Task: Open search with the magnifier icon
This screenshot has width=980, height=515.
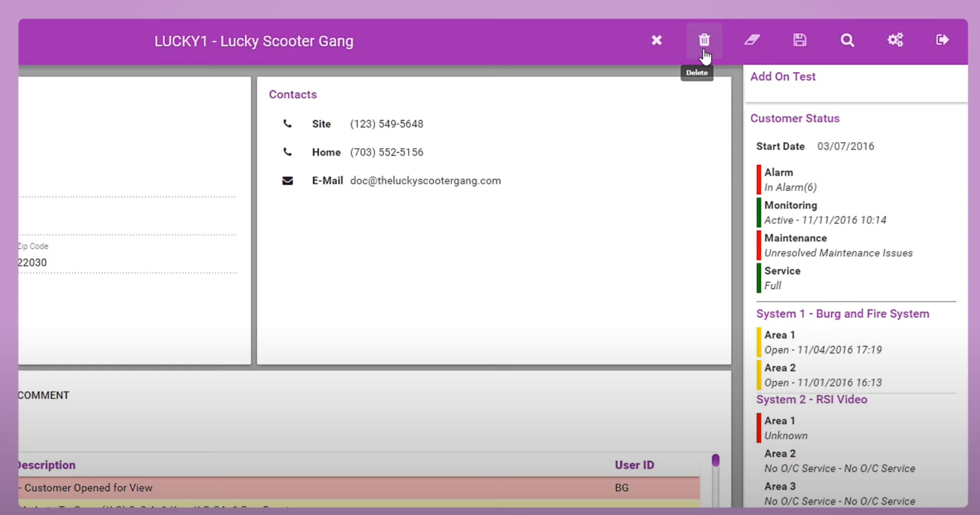Action: (847, 40)
